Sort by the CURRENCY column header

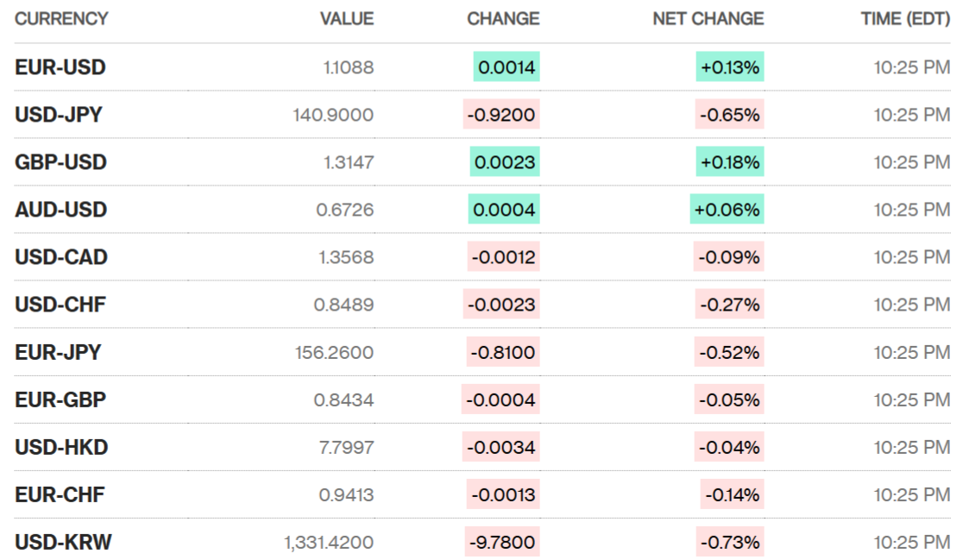61,19
